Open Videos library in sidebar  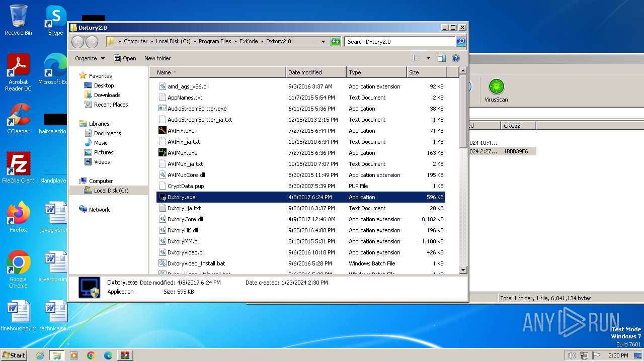(102, 162)
